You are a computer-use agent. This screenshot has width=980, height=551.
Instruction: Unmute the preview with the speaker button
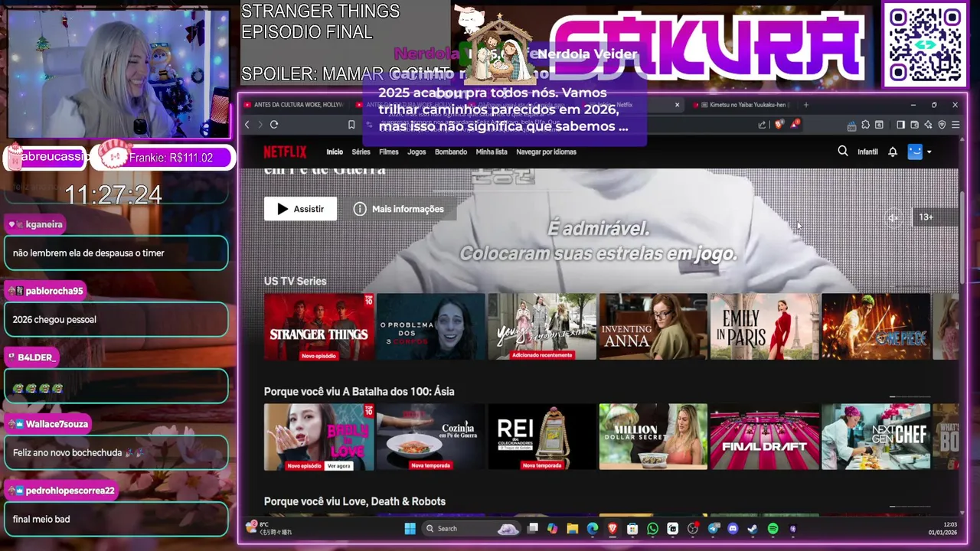[893, 217]
